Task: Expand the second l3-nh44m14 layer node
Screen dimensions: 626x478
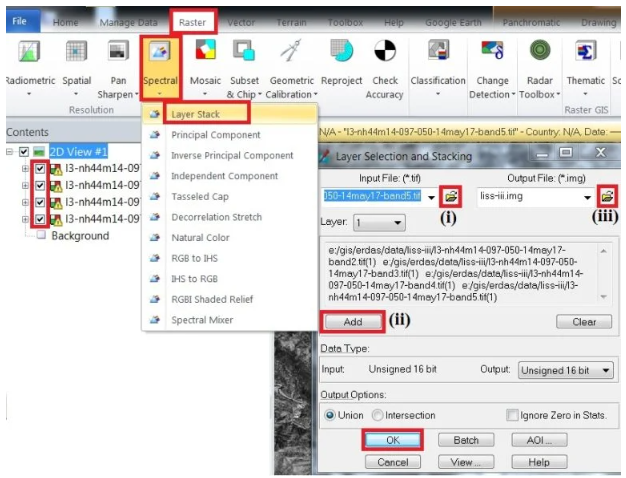Action: click(25, 185)
